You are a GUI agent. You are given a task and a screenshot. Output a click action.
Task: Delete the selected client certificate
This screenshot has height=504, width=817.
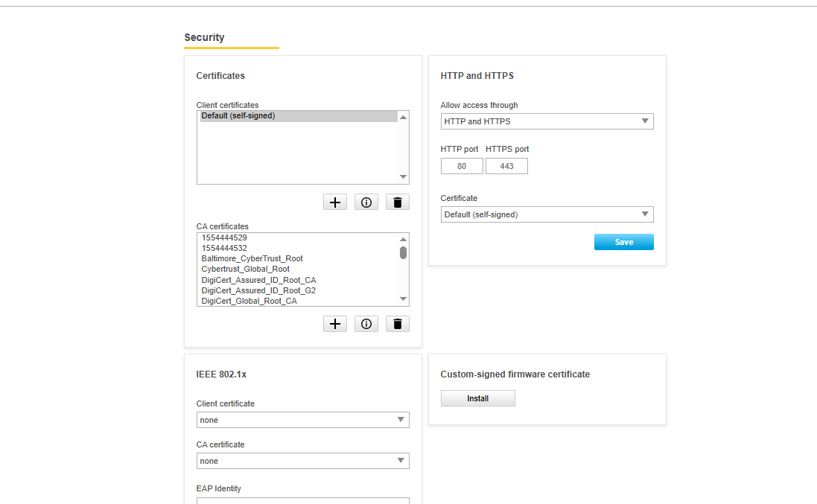point(397,202)
